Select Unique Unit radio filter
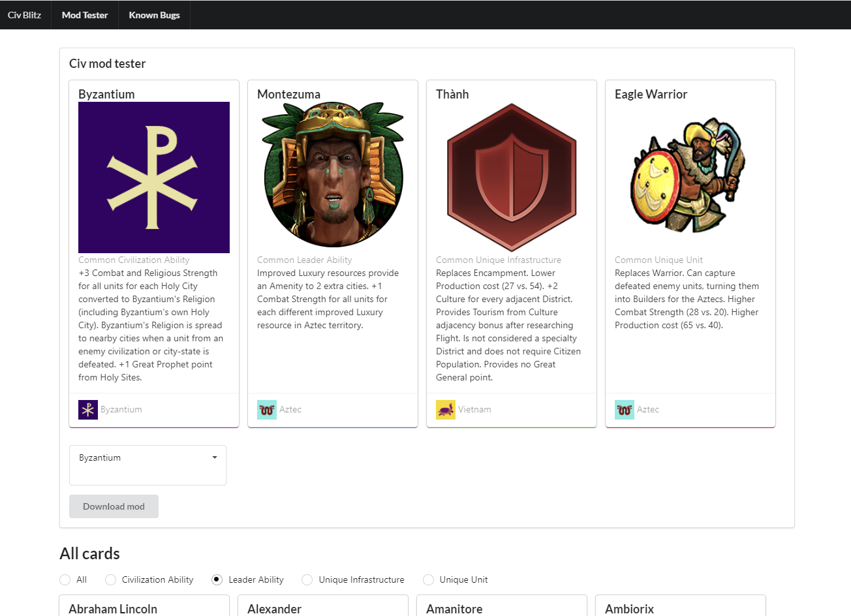The width and height of the screenshot is (851, 616). click(428, 579)
